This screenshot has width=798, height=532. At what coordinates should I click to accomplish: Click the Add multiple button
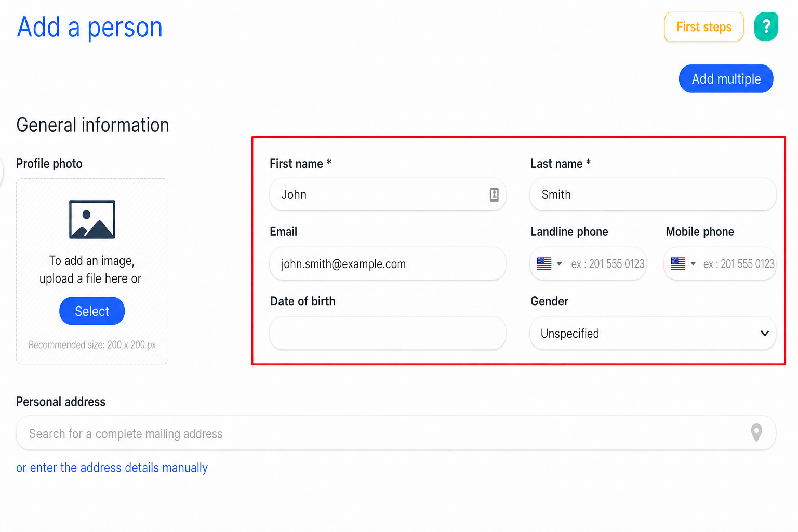(726, 79)
